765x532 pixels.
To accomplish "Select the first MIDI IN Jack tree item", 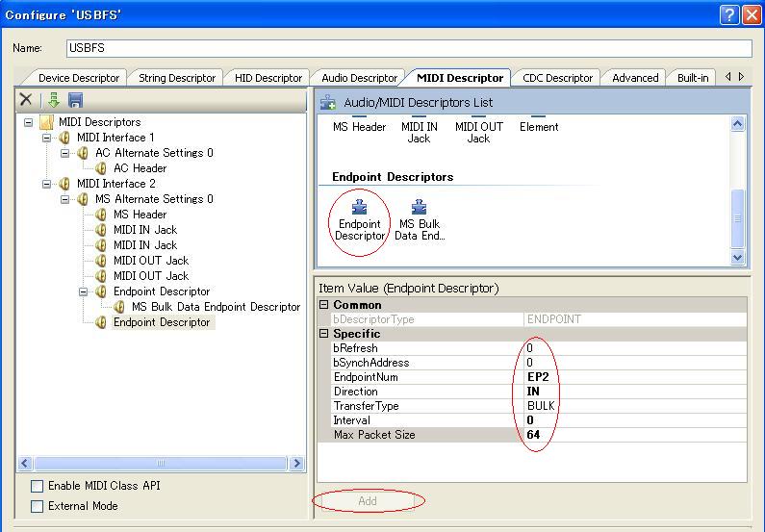I will (x=145, y=230).
